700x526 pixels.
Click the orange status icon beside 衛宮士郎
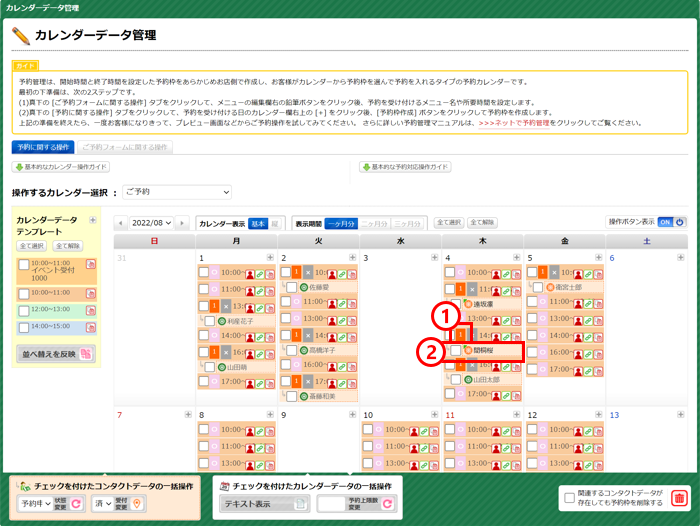(550, 287)
